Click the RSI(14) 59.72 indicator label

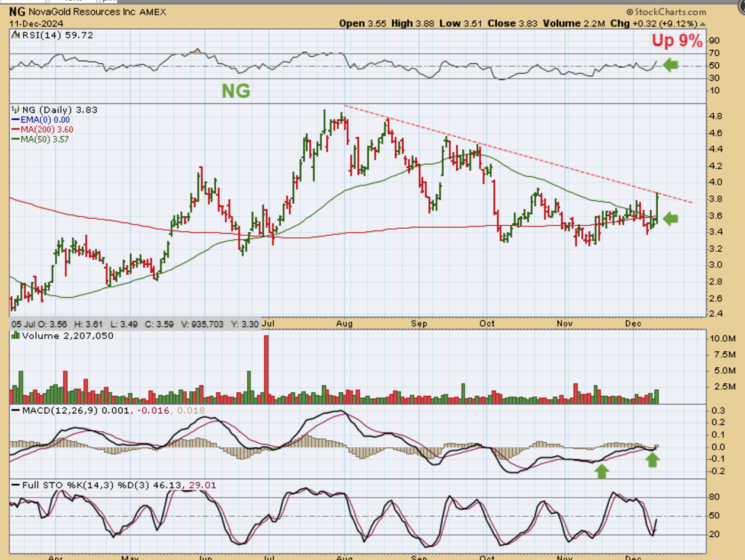coord(57,35)
